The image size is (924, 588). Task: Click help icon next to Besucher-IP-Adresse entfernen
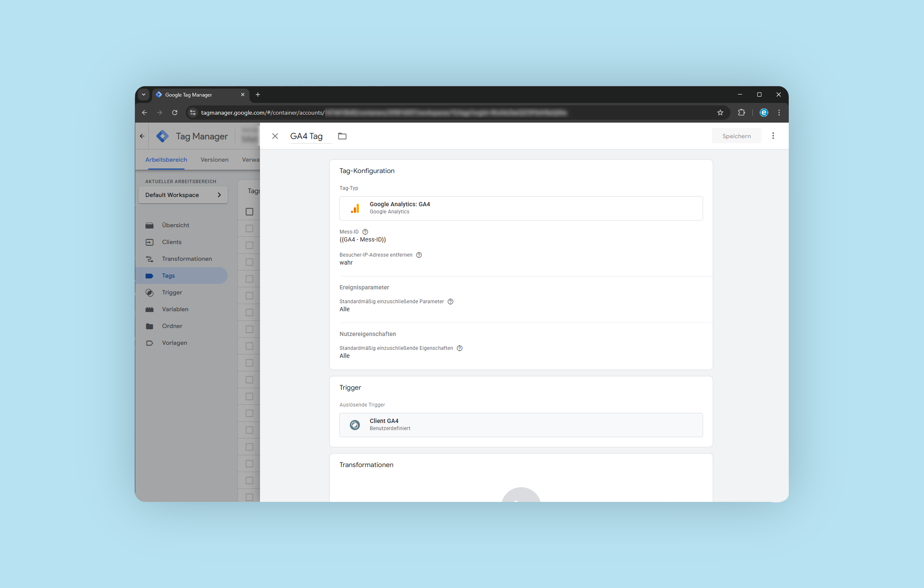tap(419, 255)
